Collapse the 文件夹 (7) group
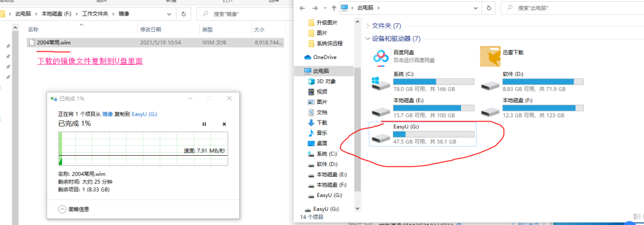This screenshot has width=644, height=225. pos(367,26)
